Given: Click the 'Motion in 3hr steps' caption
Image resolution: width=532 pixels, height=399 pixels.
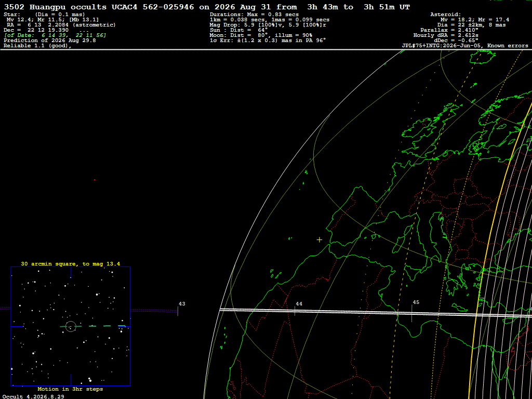Looking at the screenshot, I should coord(70,389).
